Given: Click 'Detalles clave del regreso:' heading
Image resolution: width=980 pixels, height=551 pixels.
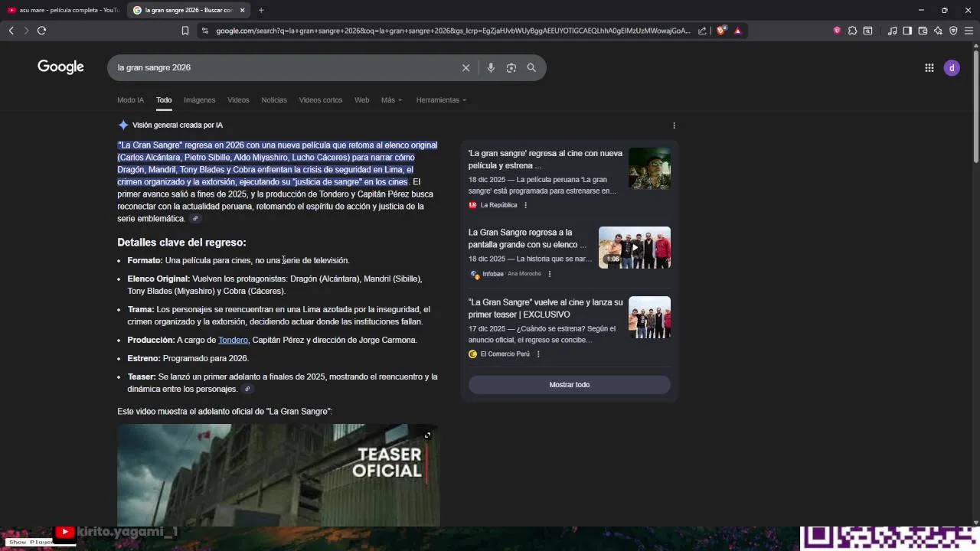Looking at the screenshot, I should tap(181, 243).
